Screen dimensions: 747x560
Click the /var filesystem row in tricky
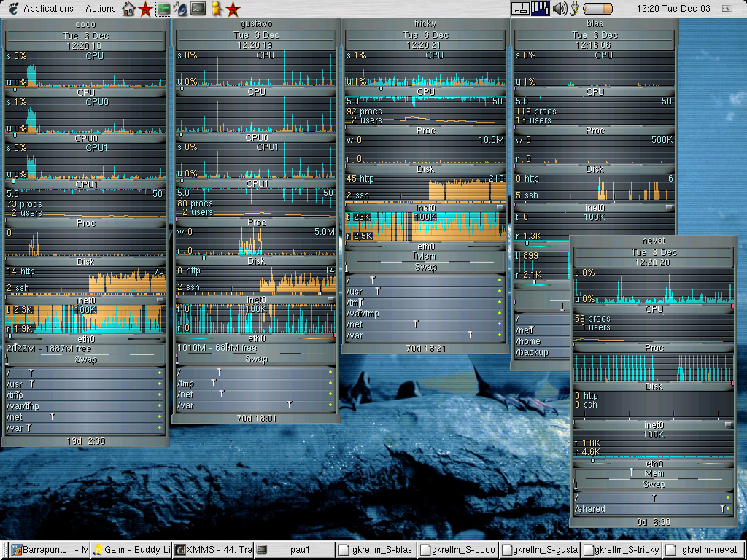(425, 335)
